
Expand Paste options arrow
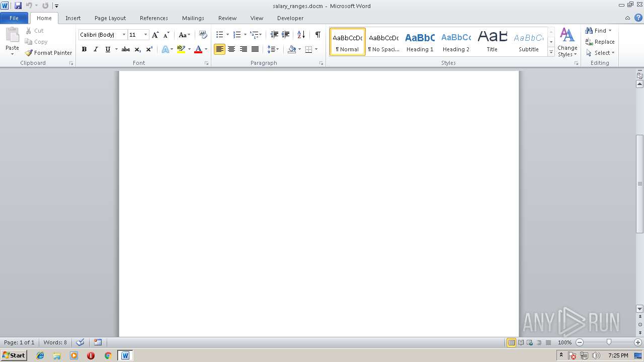[12, 54]
